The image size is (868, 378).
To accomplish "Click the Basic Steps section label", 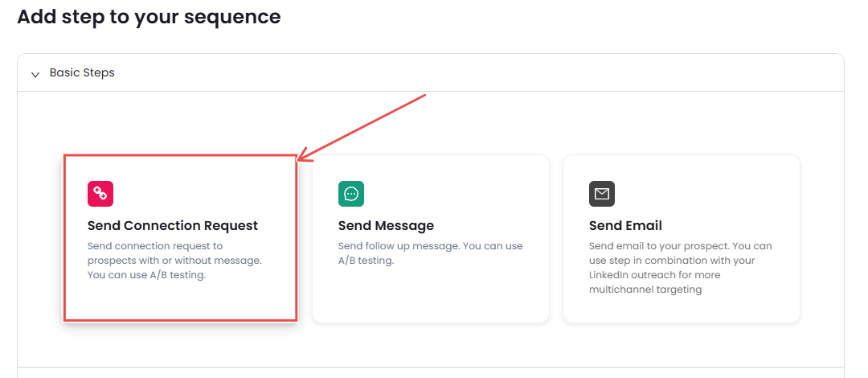I will coord(82,72).
